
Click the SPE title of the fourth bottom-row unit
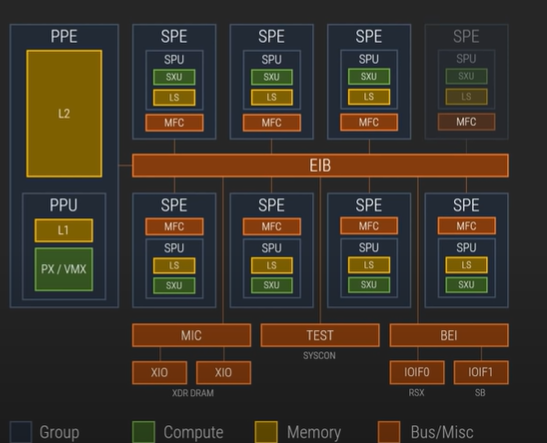[x=466, y=205]
